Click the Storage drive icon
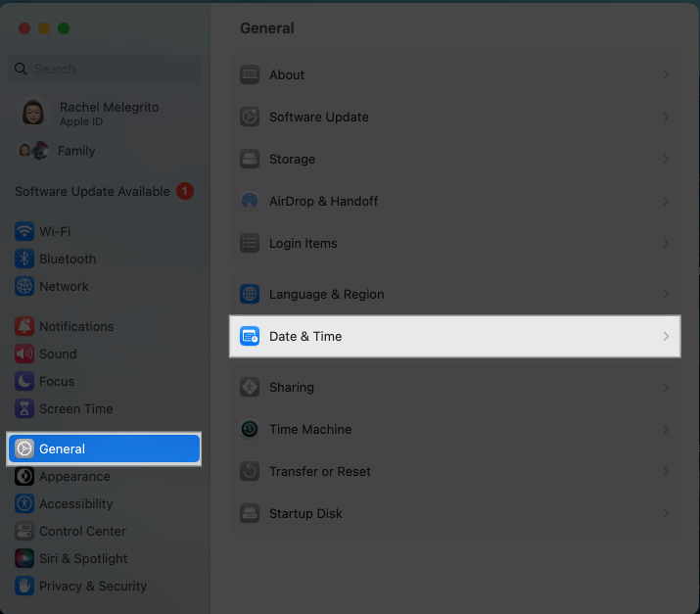 tap(250, 159)
